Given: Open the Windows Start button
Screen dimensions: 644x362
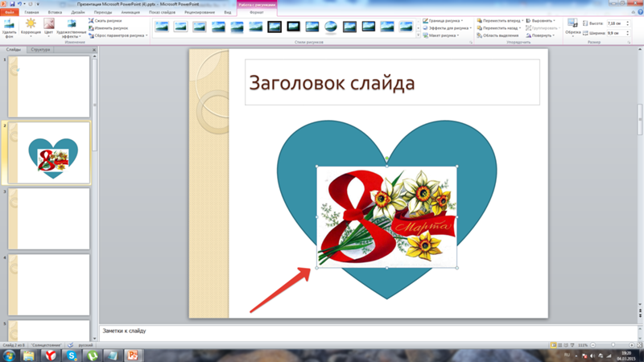Looking at the screenshot, I should tap(9, 356).
